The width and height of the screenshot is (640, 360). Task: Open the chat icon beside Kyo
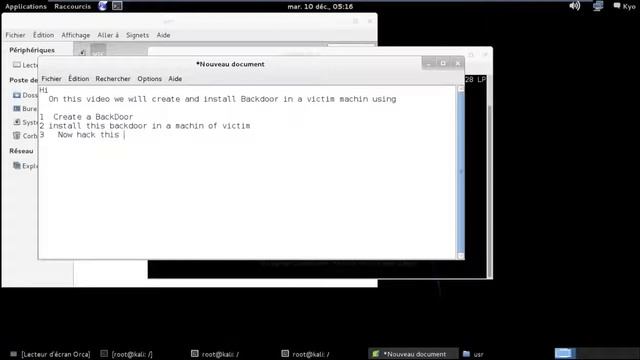(x=617, y=6)
